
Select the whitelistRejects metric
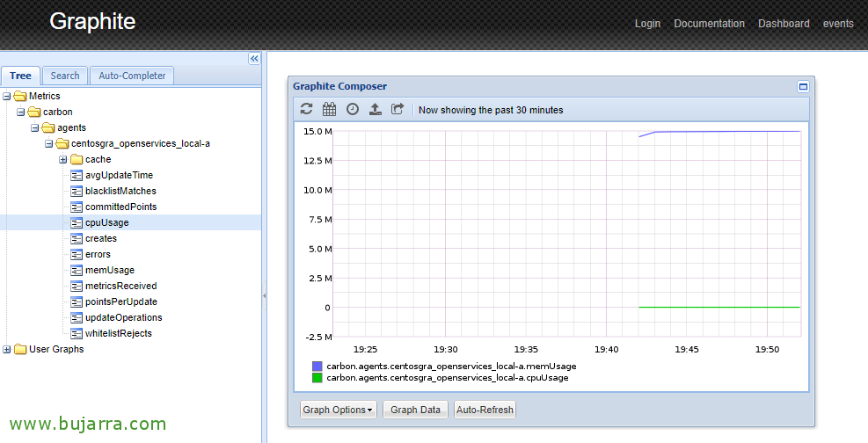(x=119, y=333)
